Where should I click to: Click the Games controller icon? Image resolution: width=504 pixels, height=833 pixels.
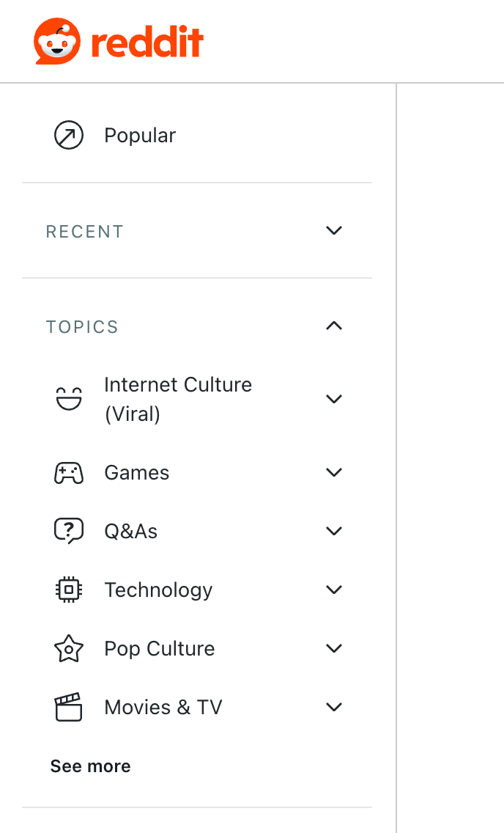69,473
